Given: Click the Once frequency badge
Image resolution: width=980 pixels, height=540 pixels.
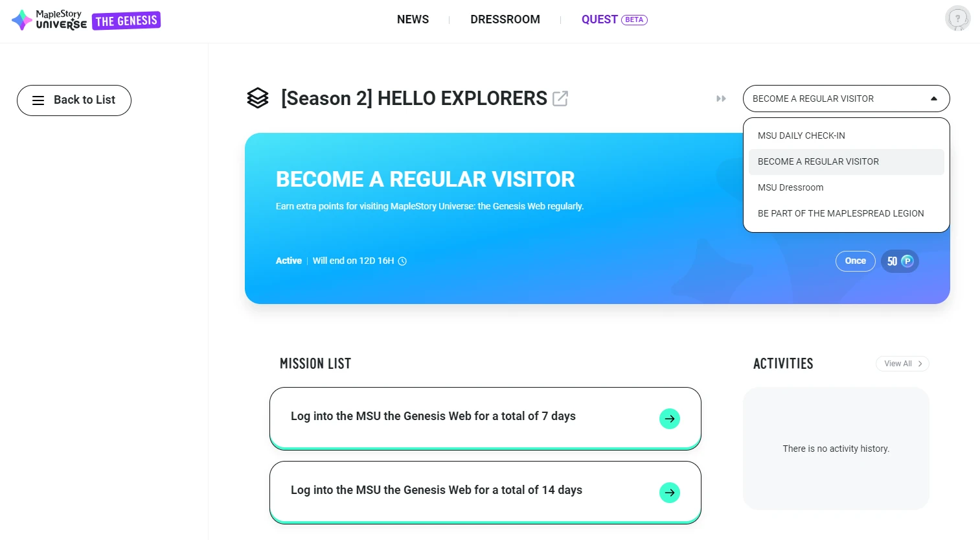Looking at the screenshot, I should pyautogui.click(x=855, y=261).
